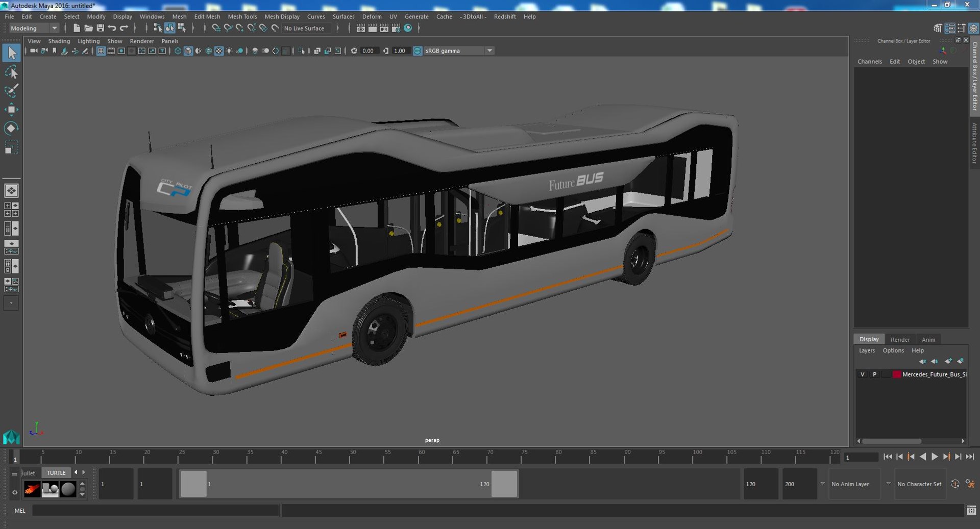This screenshot has height=529, width=980.
Task: Switch to the Render layer tab
Action: pos(900,340)
